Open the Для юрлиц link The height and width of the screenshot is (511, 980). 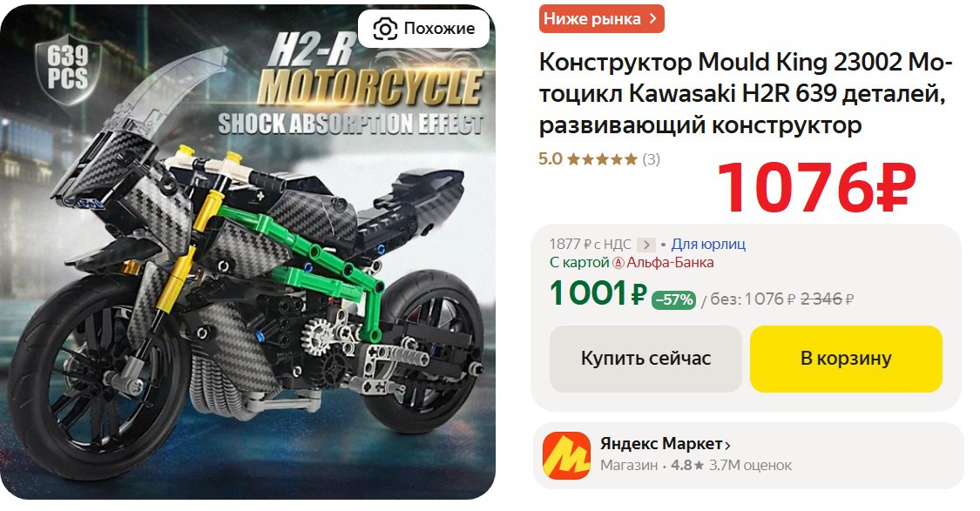(708, 245)
